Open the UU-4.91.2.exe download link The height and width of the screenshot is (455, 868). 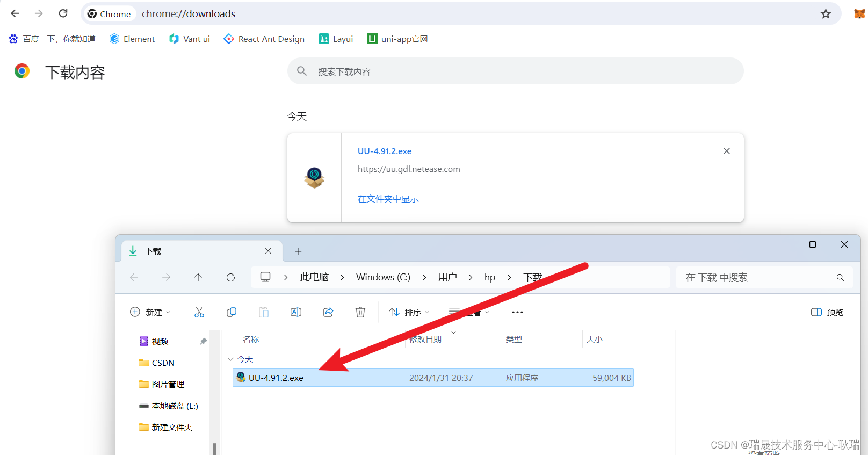[385, 151]
